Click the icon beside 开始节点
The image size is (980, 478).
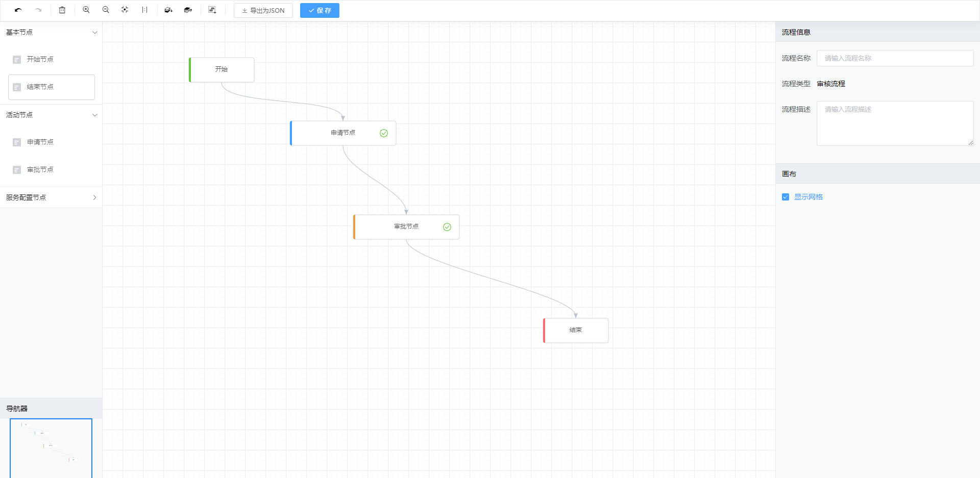17,60
